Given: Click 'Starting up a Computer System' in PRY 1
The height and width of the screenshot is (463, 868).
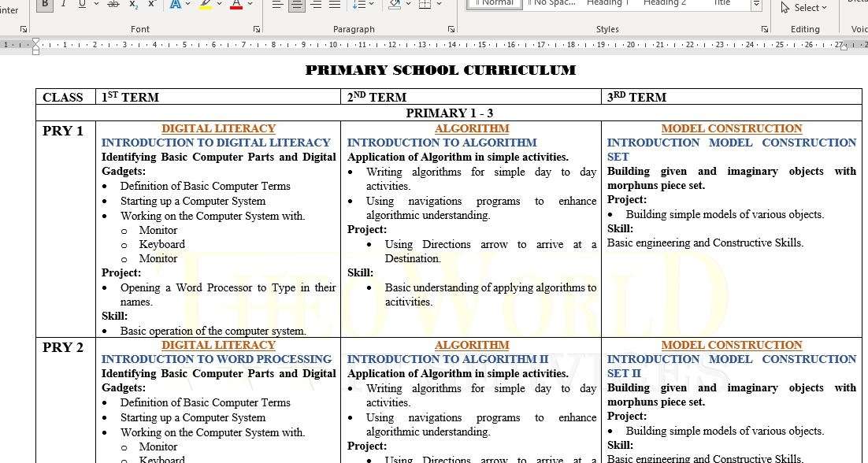Looking at the screenshot, I should [x=193, y=202].
